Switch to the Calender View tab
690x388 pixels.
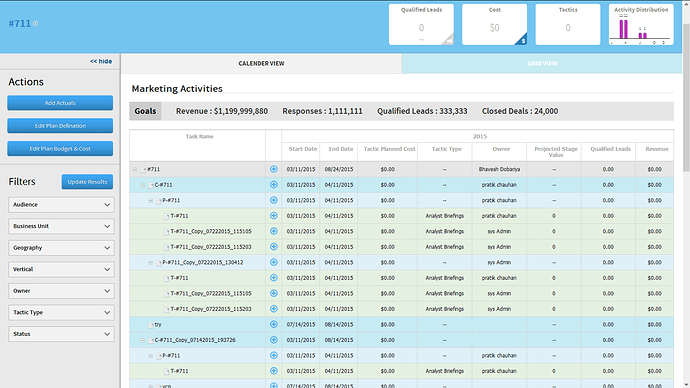261,64
